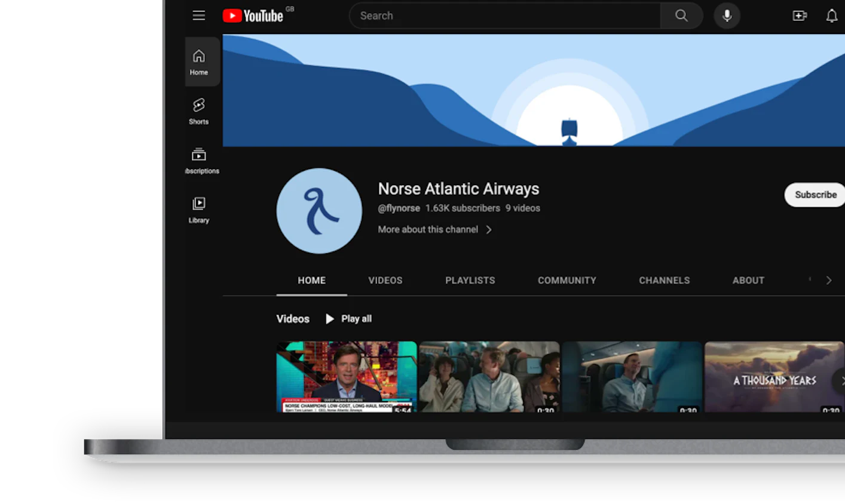
Task: Switch to the PLAYLISTS tab
Action: pyautogui.click(x=470, y=280)
